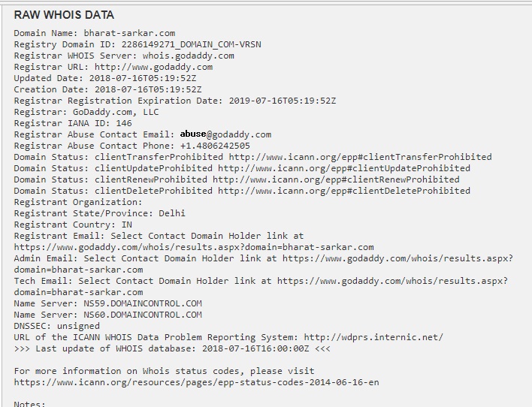Open the epp#clientDeleteProhibited link

point(344,190)
